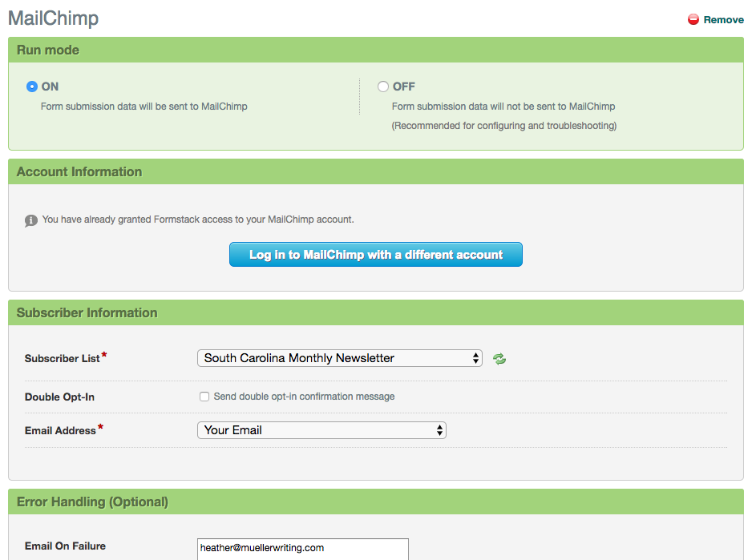This screenshot has width=752, height=560.
Task: Enable the double opt-in confirmation checkbox
Action: (204, 397)
